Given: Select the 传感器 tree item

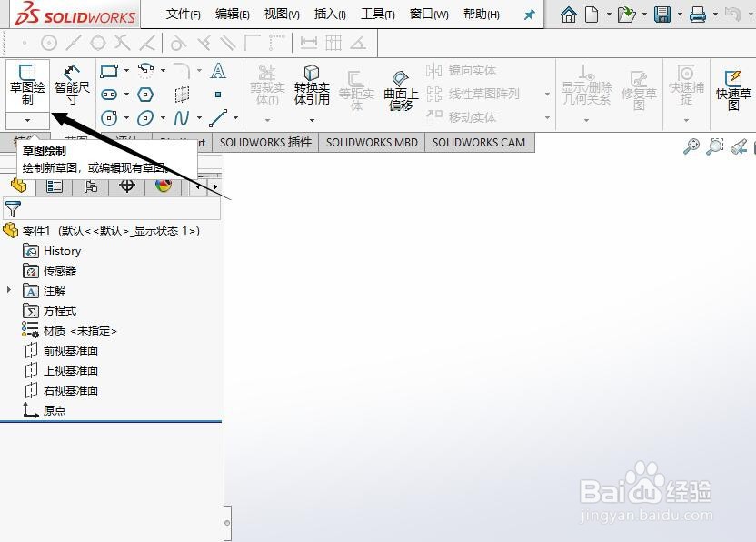Looking at the screenshot, I should [50, 271].
